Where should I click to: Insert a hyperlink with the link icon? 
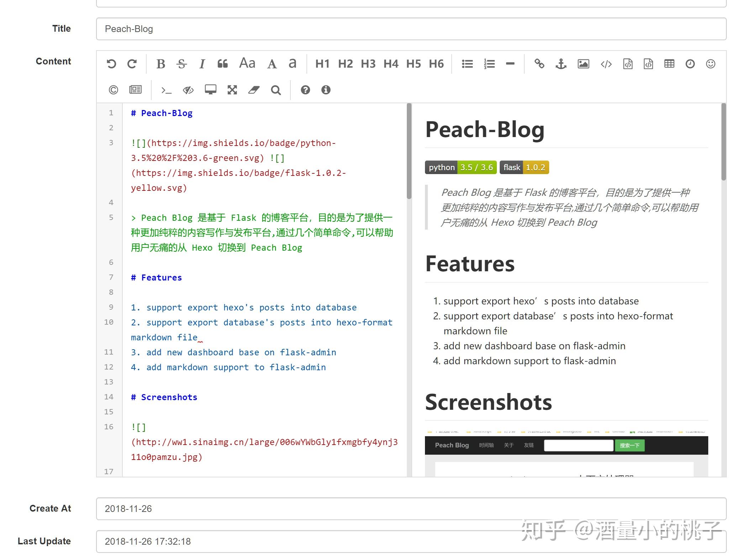540,64
